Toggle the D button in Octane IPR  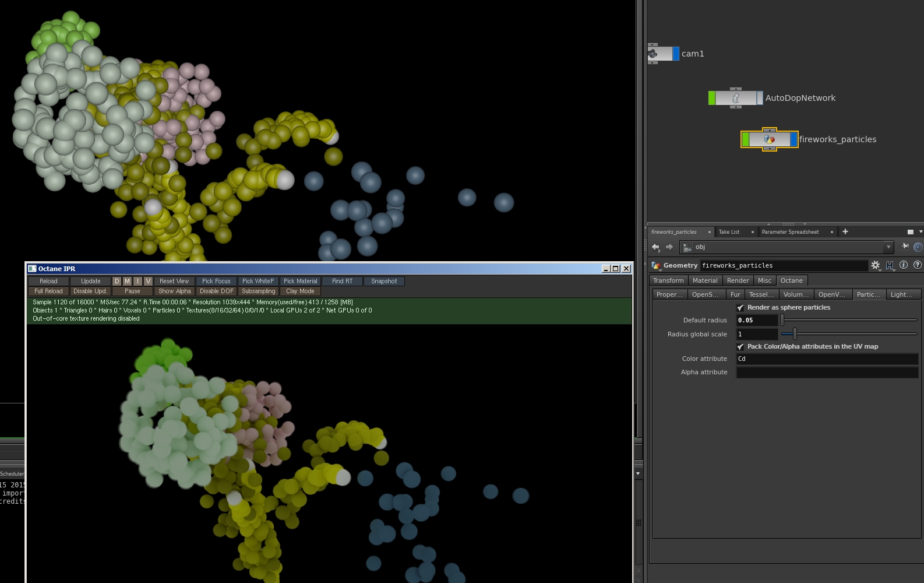coord(117,281)
